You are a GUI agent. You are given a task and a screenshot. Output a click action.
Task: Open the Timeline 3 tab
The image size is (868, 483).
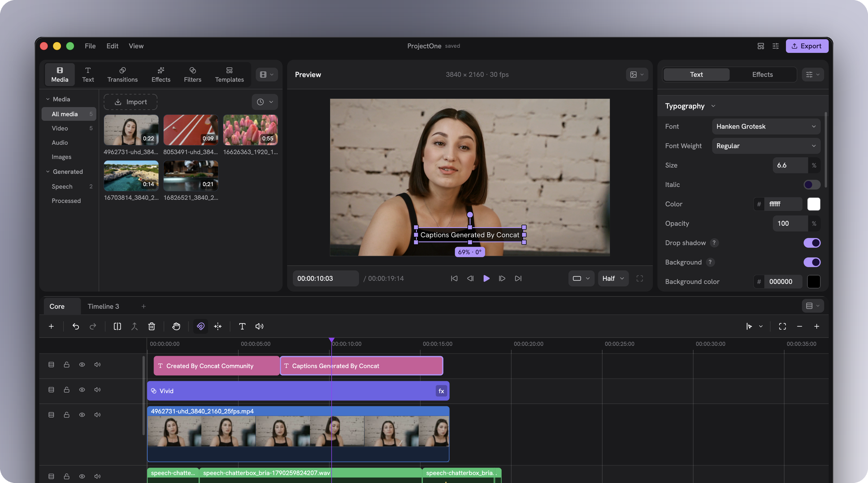103,306
